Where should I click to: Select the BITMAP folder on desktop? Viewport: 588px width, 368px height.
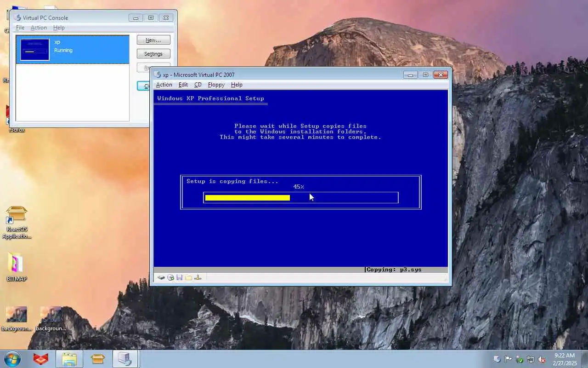coord(17,267)
